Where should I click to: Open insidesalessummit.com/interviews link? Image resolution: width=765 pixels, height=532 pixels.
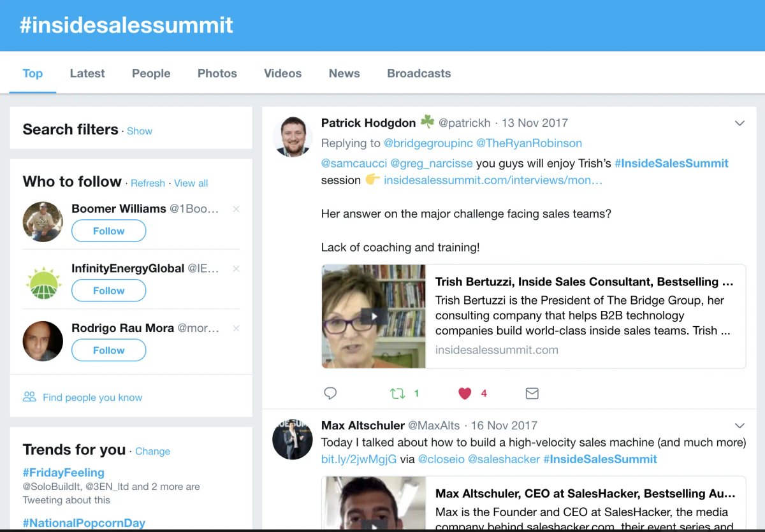pos(493,180)
